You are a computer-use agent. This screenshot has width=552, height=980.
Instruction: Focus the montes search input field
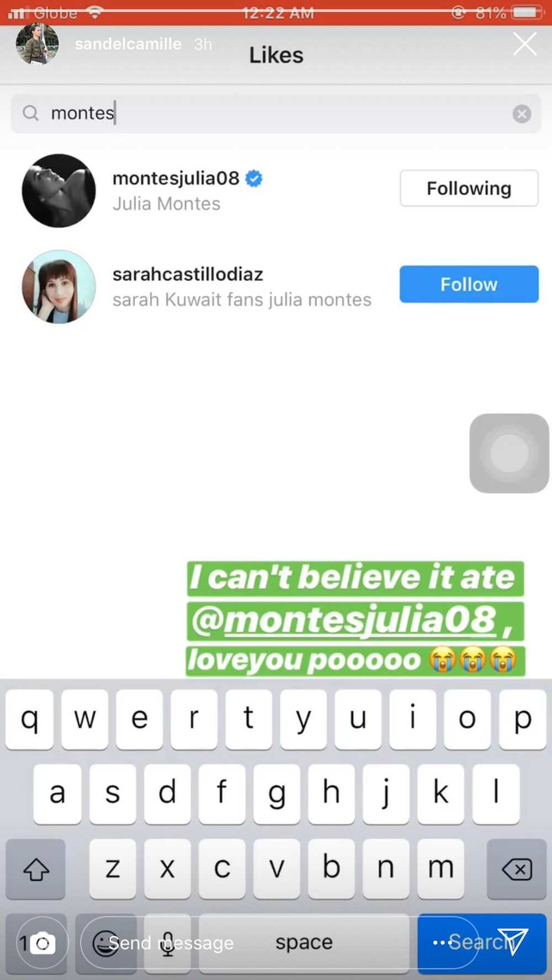tap(276, 114)
